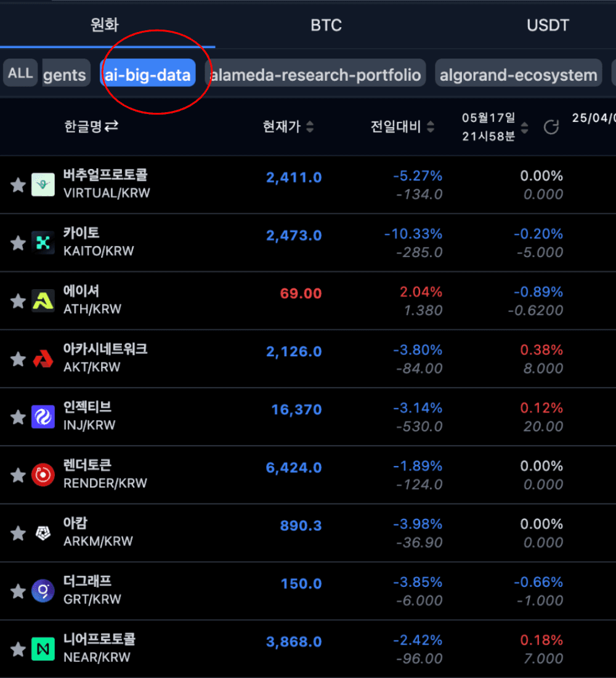Click the Aethir ATH logo icon
The width and height of the screenshot is (616, 678).
(x=43, y=300)
